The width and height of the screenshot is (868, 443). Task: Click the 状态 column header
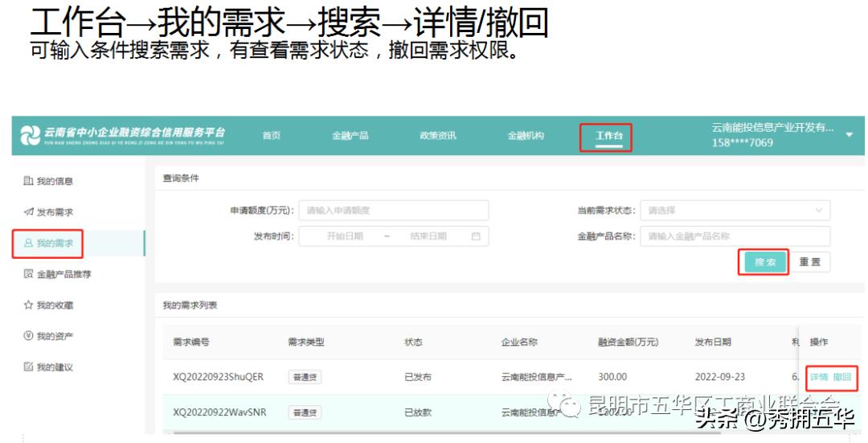414,343
